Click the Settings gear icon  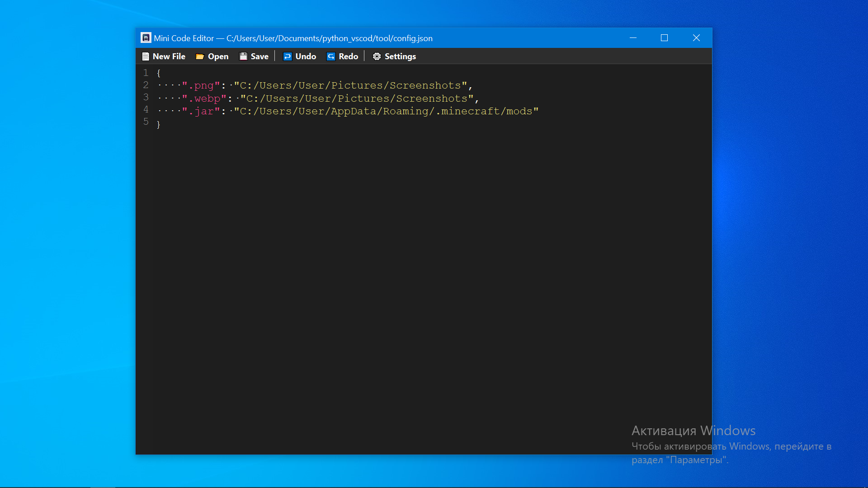(377, 56)
